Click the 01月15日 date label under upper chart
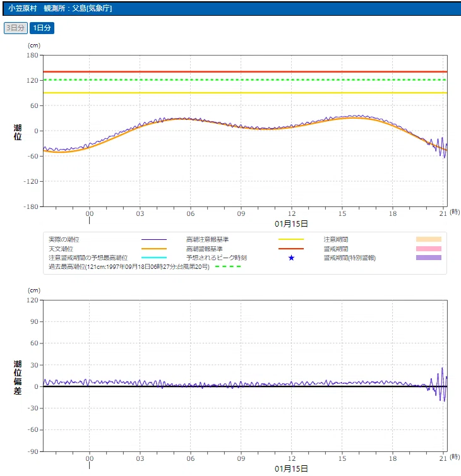The width and height of the screenshot is (461, 476). [291, 224]
